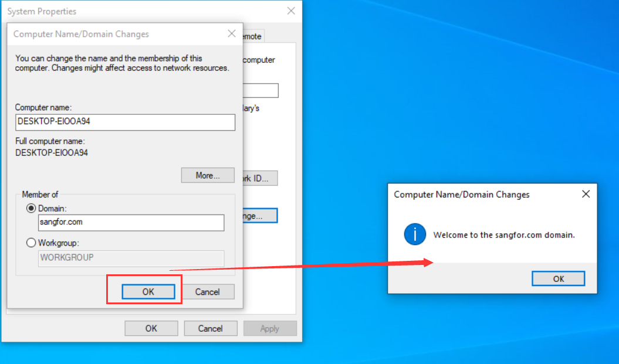
Task: Confirm OK in Computer Name/Domain Changes dialog
Action: coord(148,292)
